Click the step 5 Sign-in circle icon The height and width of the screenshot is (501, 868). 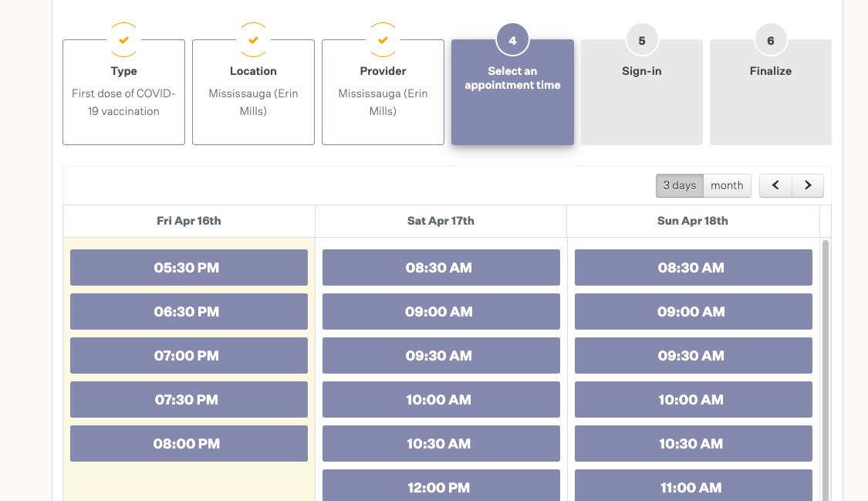(641, 39)
